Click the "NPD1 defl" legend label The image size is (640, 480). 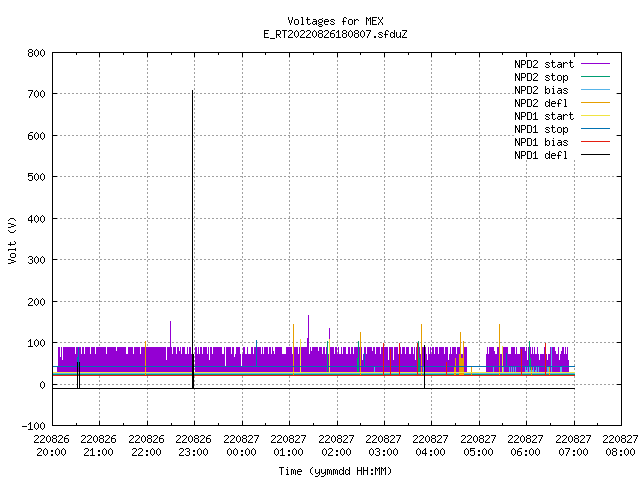[541, 156]
